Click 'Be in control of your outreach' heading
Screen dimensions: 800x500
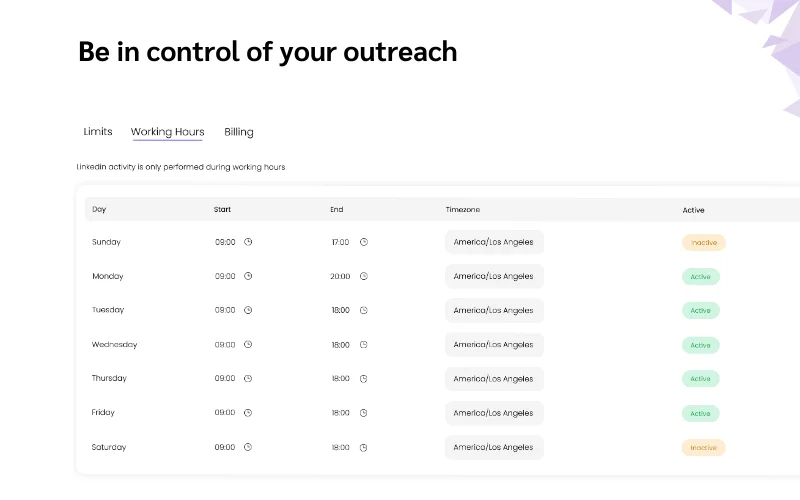click(268, 52)
